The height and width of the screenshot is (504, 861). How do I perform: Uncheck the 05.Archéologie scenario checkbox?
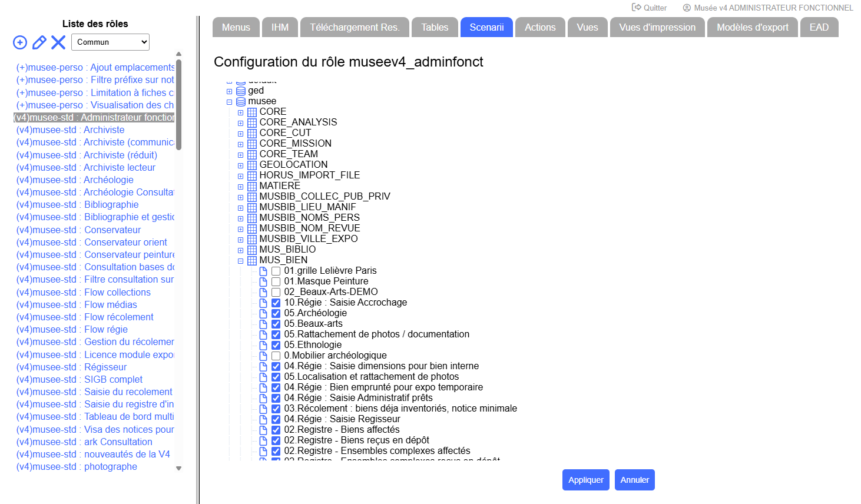tap(276, 313)
